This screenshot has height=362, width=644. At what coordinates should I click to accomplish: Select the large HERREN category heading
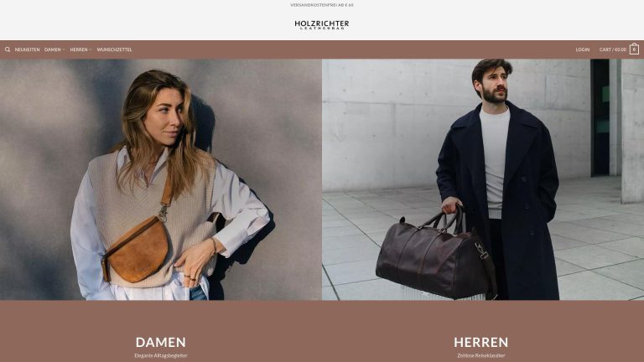click(x=481, y=342)
